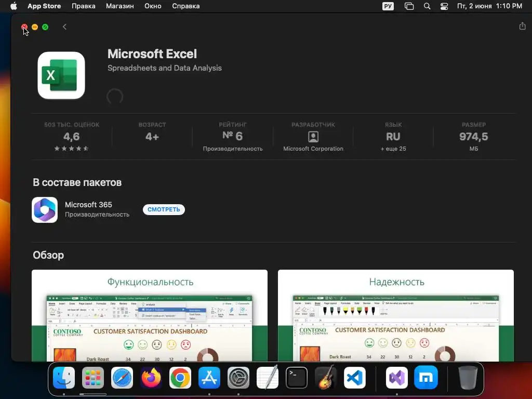This screenshot has height=399, width=532.
Task: Click the date and time in menu bar
Action: [x=489, y=6]
